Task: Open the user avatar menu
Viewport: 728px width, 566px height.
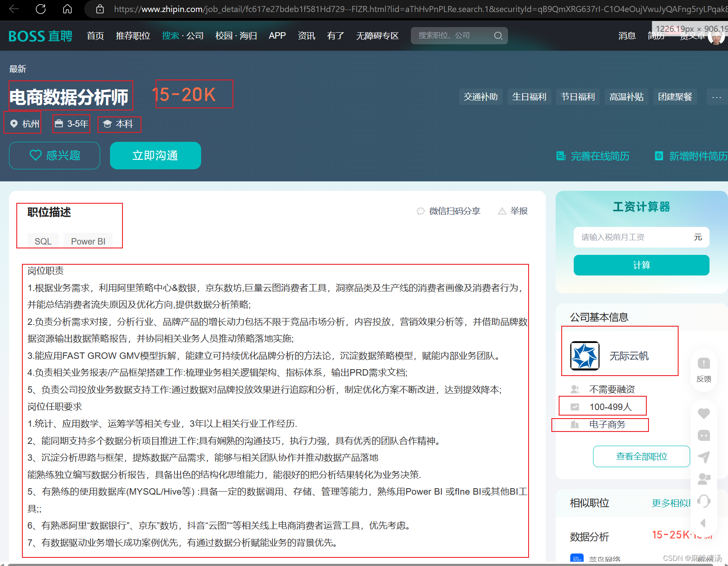Action: click(x=716, y=37)
